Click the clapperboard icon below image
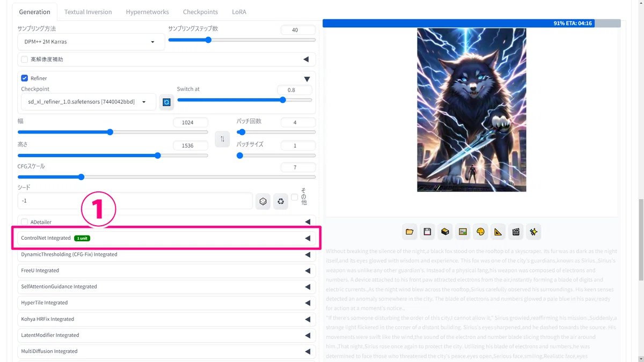644x362 pixels. (x=516, y=232)
